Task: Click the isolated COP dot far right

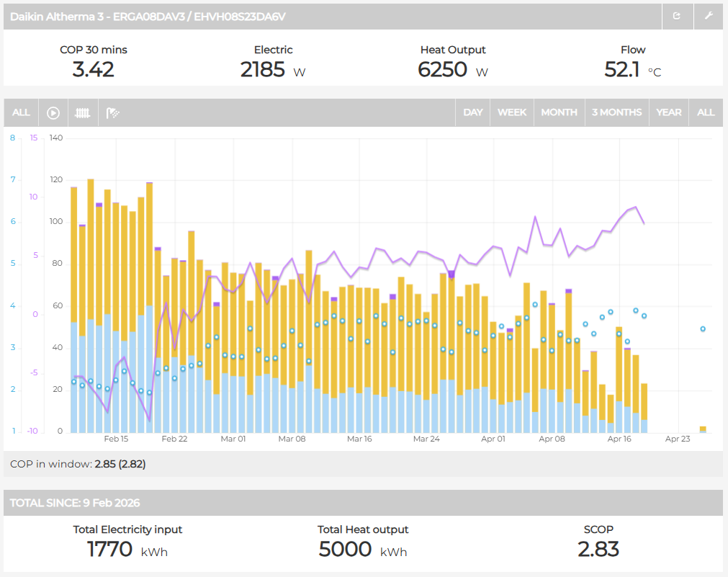Action: coord(703,329)
